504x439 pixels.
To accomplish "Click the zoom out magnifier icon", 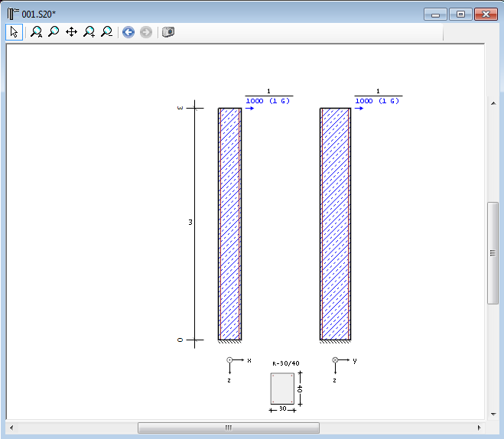I will tap(107, 32).
